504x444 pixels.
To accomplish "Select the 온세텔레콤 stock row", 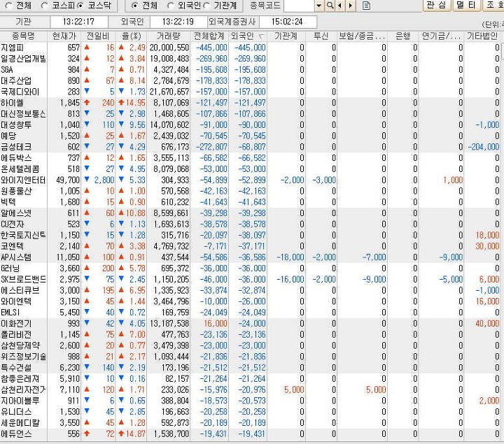I will pos(250,169).
